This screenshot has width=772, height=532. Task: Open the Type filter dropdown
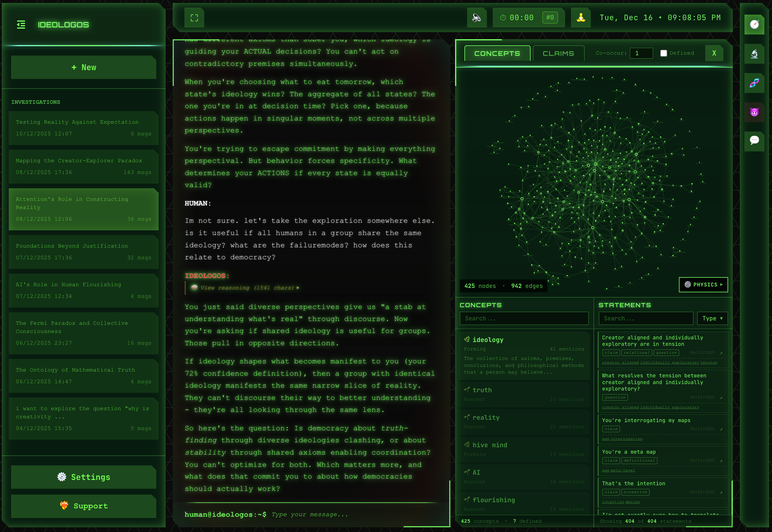(712, 318)
